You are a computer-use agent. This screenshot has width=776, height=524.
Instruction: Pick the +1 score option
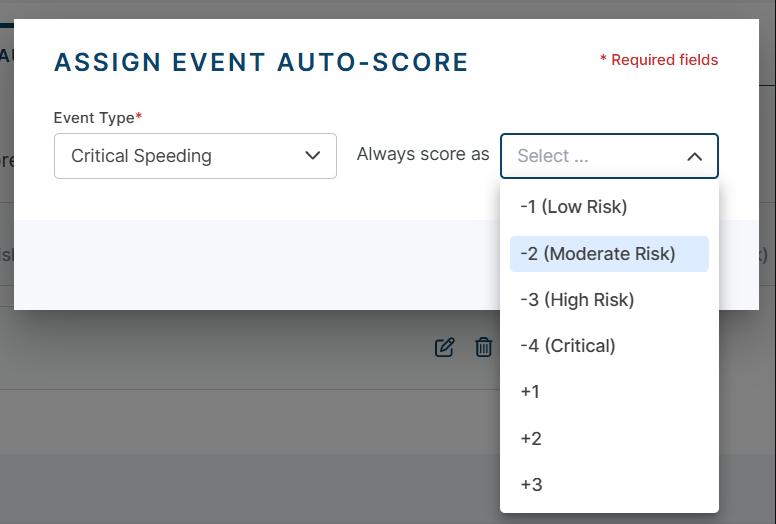[x=609, y=392]
